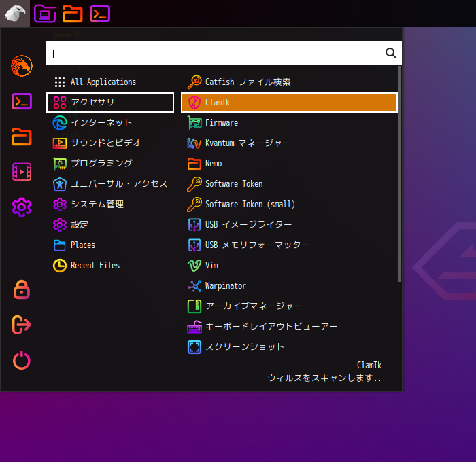Launch Warpinator application
The image size is (476, 462).
289,286
